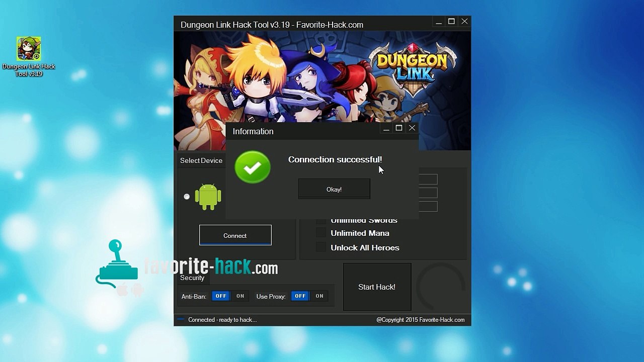
Task: Close the Dungeon Link Hack Tool window
Action: tap(464, 22)
